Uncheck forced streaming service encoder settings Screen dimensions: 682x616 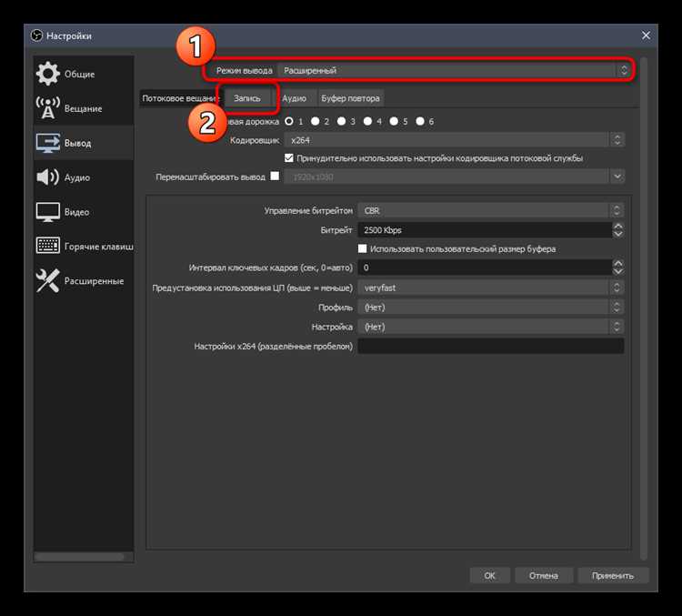coord(289,158)
